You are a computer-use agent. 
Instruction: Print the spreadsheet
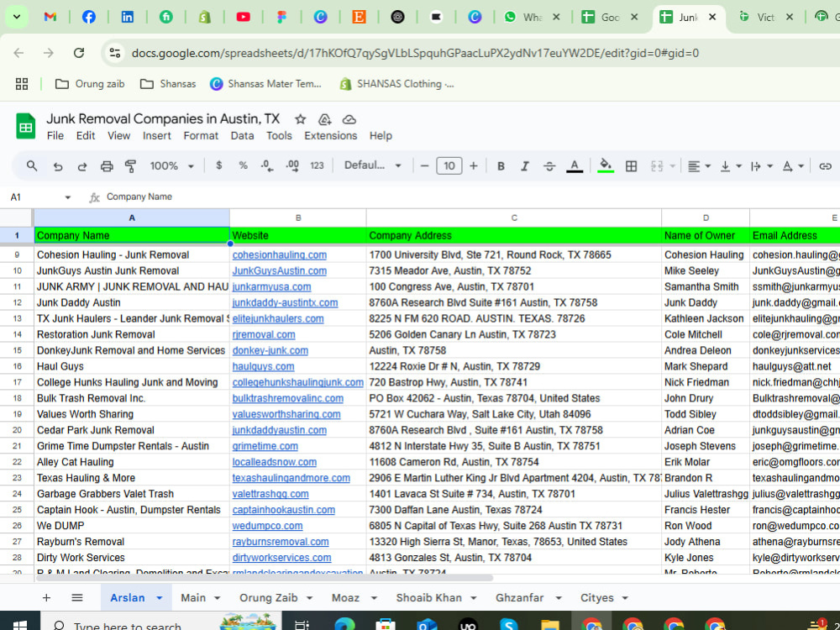click(107, 166)
